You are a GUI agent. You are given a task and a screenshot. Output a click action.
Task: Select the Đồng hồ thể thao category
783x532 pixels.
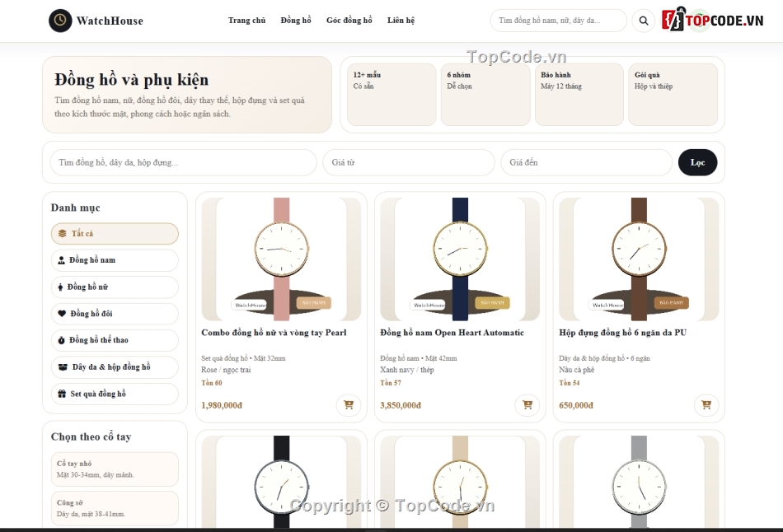115,340
